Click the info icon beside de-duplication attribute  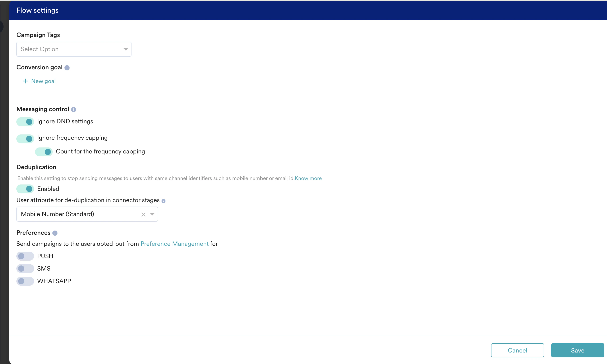pos(164,201)
